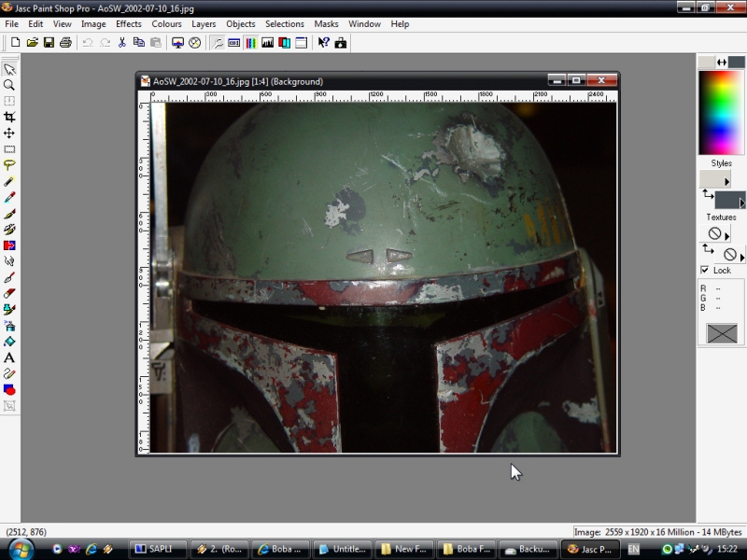This screenshot has height=560, width=747.
Task: Switch to Untitle... taskbar window
Action: click(x=344, y=549)
